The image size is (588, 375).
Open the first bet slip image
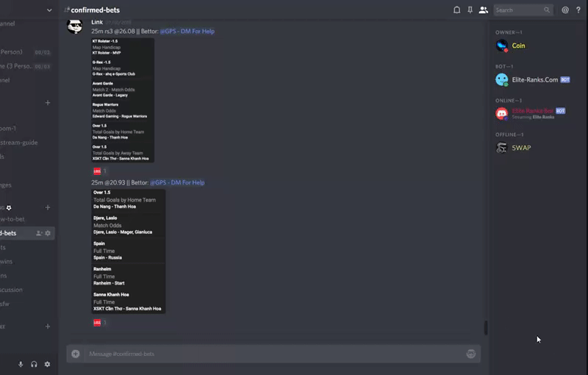coord(123,100)
